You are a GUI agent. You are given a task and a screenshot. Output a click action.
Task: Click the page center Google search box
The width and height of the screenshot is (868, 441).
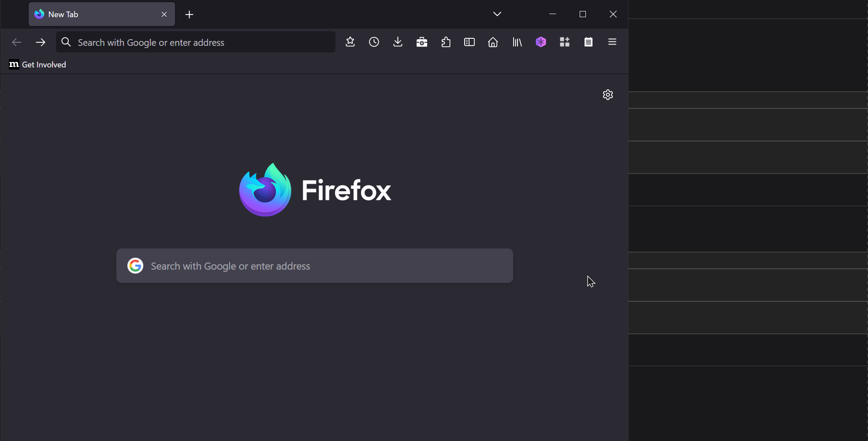click(x=315, y=266)
